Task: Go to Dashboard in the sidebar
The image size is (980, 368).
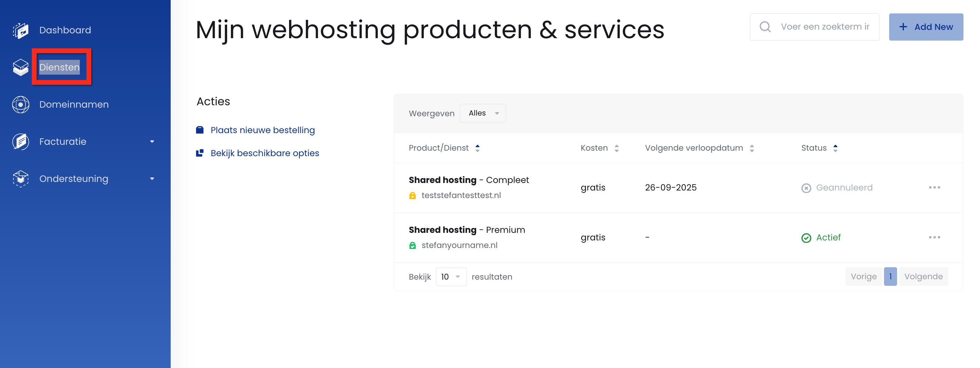Action: [65, 30]
